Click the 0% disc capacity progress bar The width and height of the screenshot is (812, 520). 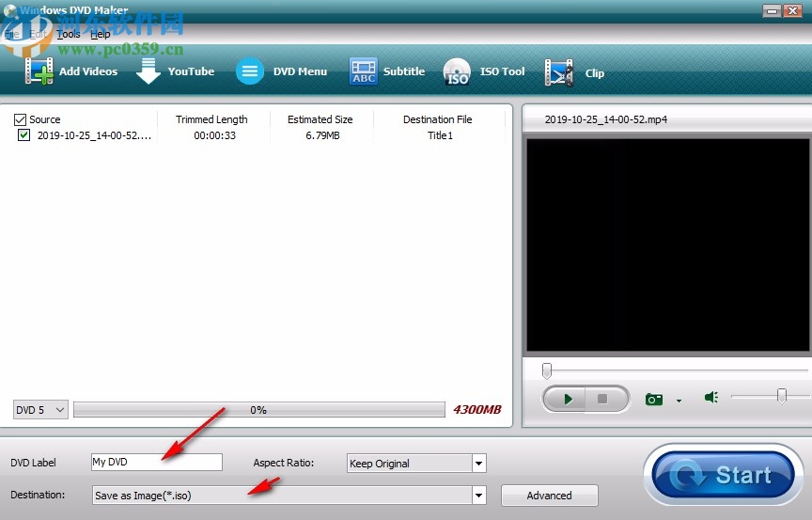point(259,410)
